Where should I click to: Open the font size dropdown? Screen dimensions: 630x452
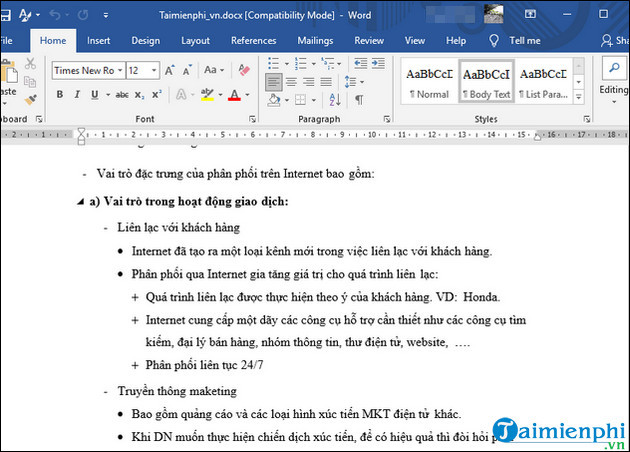coord(154,70)
